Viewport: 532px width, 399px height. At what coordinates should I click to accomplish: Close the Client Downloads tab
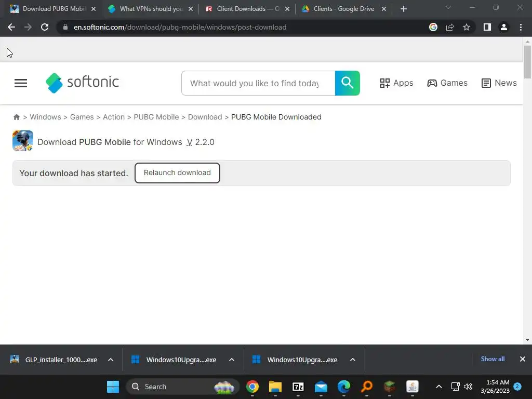pos(287,9)
